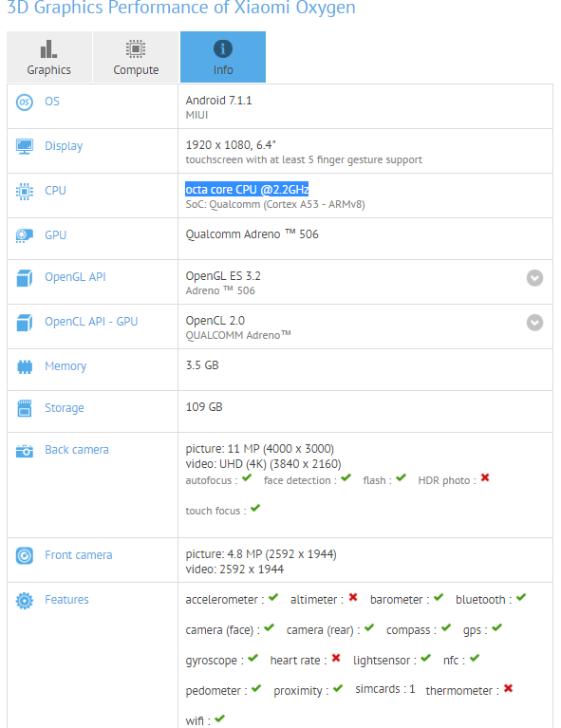This screenshot has width=561, height=728.
Task: Click the Storage label link
Action: tap(65, 408)
